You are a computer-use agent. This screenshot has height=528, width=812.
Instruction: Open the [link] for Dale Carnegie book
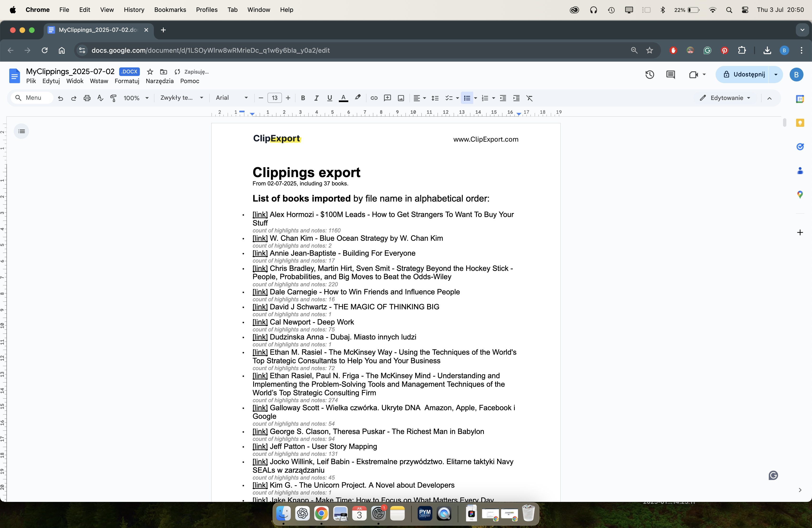[260, 292]
